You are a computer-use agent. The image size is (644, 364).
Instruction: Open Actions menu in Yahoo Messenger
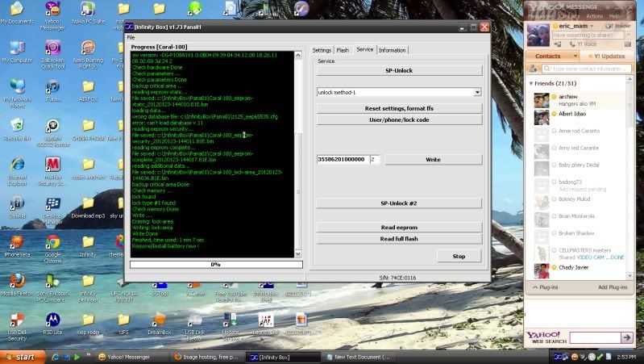coord(594,16)
